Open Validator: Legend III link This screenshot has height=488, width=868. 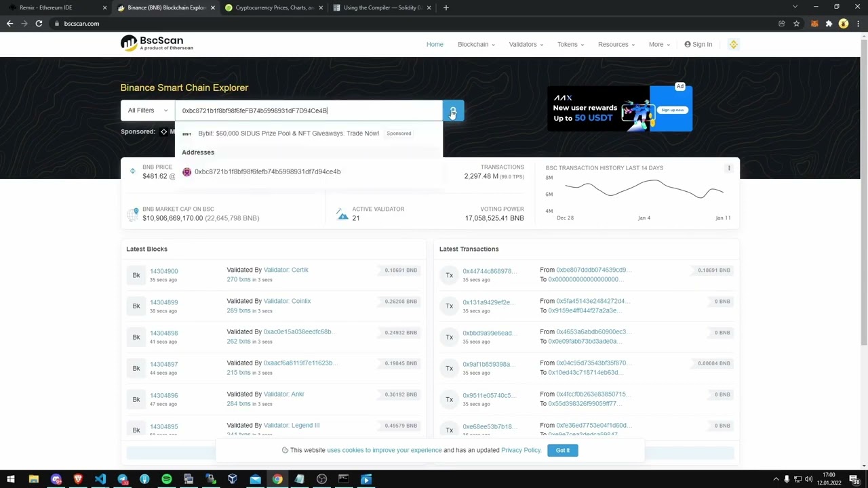(292, 426)
